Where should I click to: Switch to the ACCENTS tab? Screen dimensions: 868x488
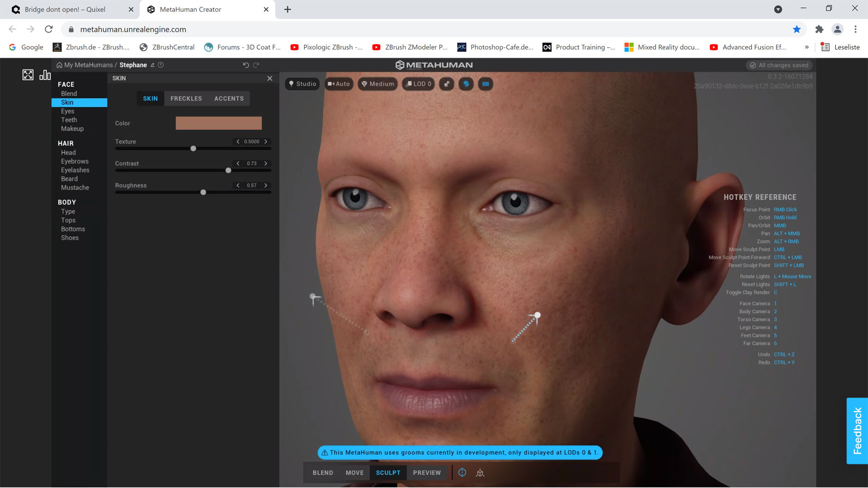[229, 99]
